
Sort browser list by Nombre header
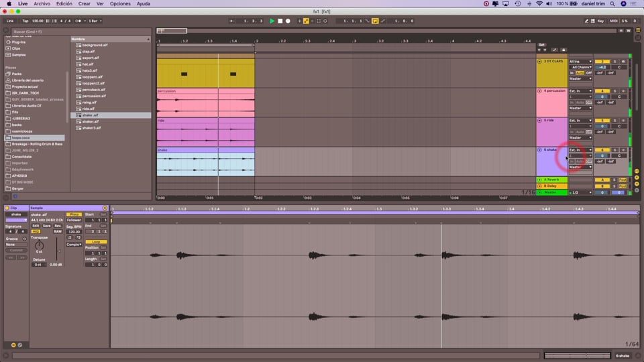(111, 39)
